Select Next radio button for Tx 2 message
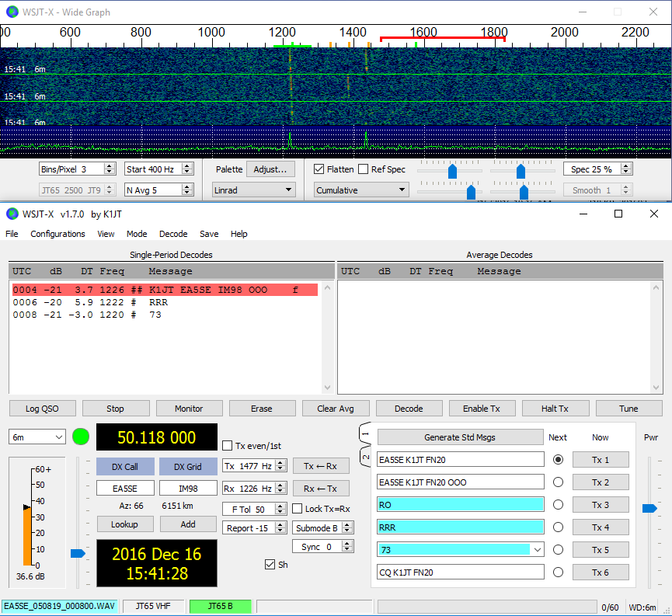This screenshot has width=672, height=616. click(557, 482)
